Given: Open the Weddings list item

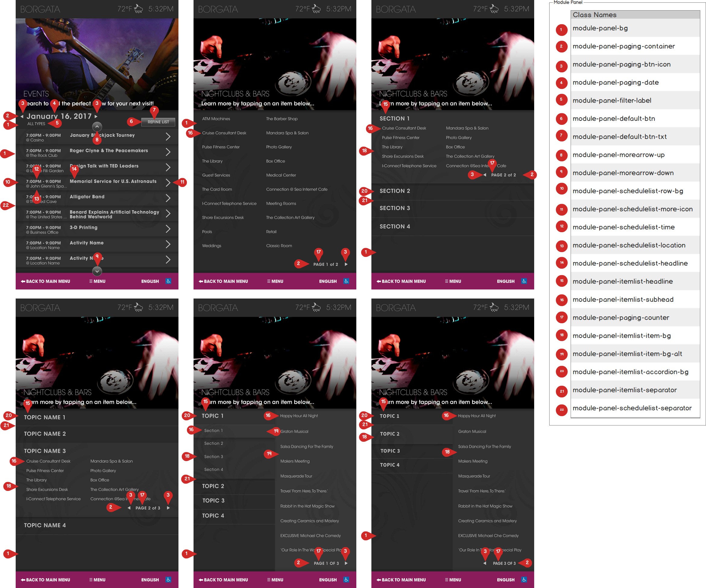Looking at the screenshot, I should pyautogui.click(x=211, y=246).
